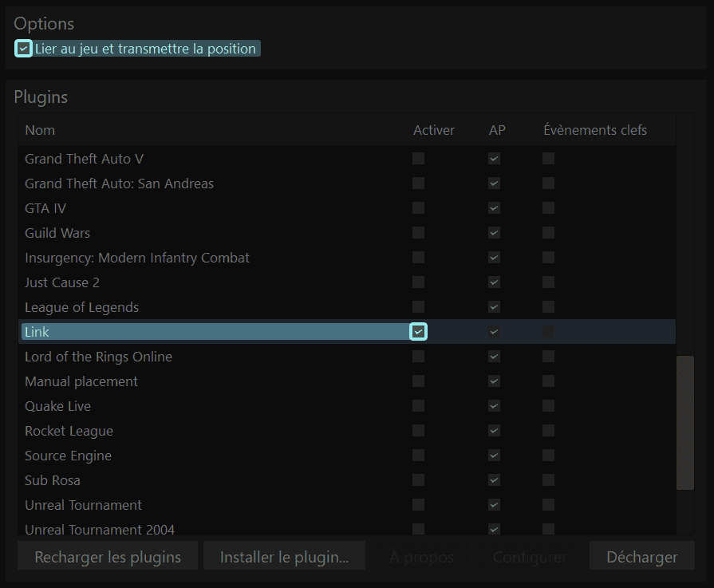Viewport: 714px width, 588px height.
Task: Open 'Installer le plugin...' dialog
Action: click(x=284, y=557)
